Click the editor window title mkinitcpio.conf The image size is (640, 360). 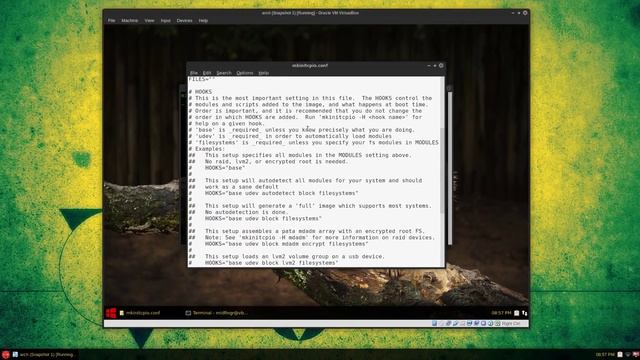[x=310, y=65]
